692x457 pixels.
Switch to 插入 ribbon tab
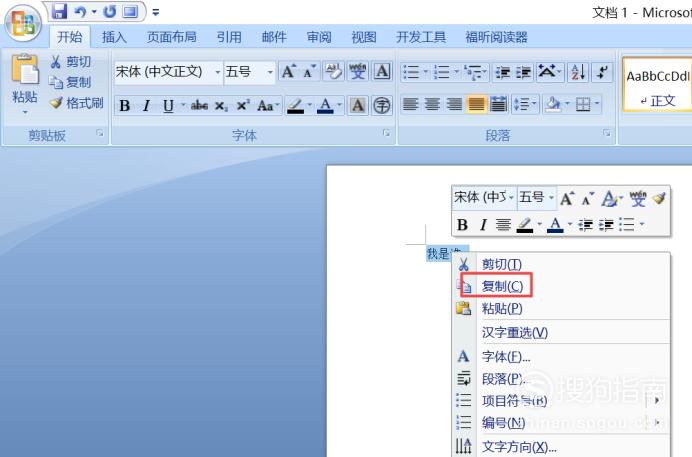click(114, 37)
